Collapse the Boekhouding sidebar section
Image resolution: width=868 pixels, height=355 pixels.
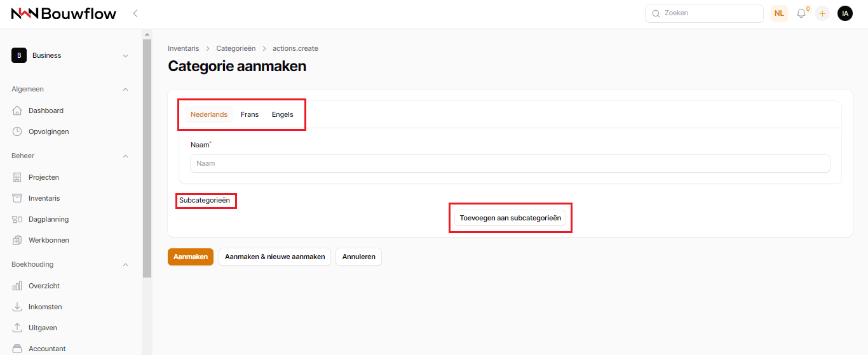point(125,265)
